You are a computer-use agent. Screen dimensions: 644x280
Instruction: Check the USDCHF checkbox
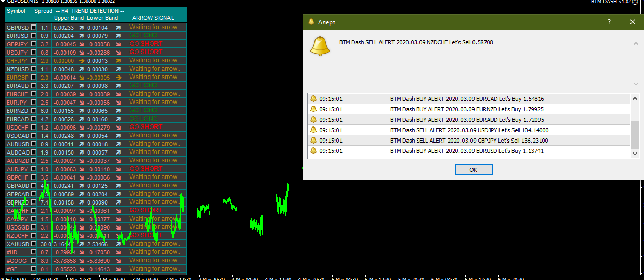tap(33, 127)
